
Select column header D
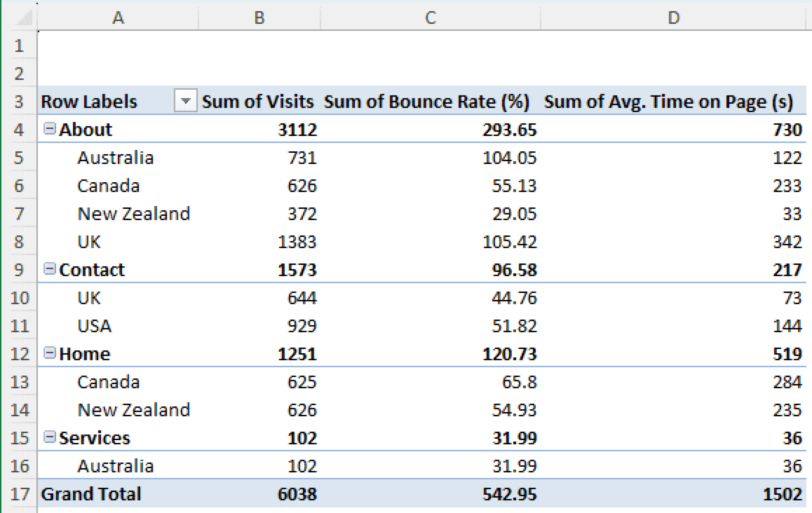(x=674, y=17)
